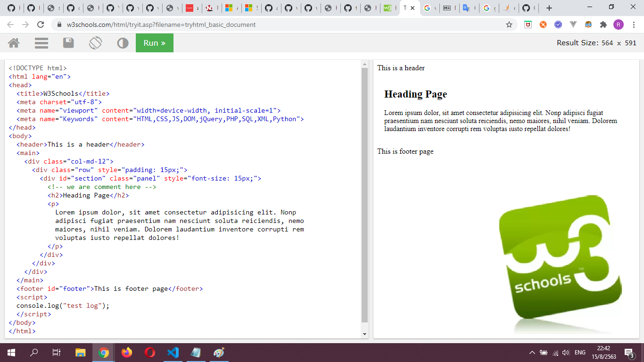644x362 pixels.
Task: Save the code with the floppy disk icon
Action: point(68,43)
